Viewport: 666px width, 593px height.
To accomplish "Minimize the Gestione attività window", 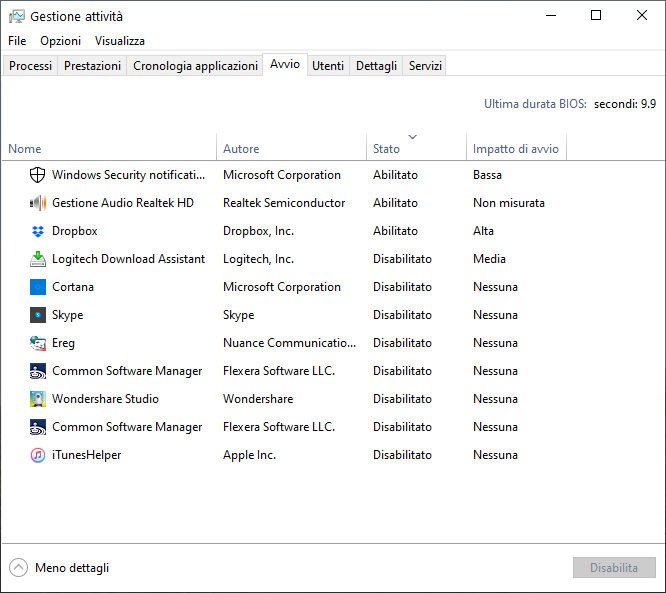I will pyautogui.click(x=551, y=16).
